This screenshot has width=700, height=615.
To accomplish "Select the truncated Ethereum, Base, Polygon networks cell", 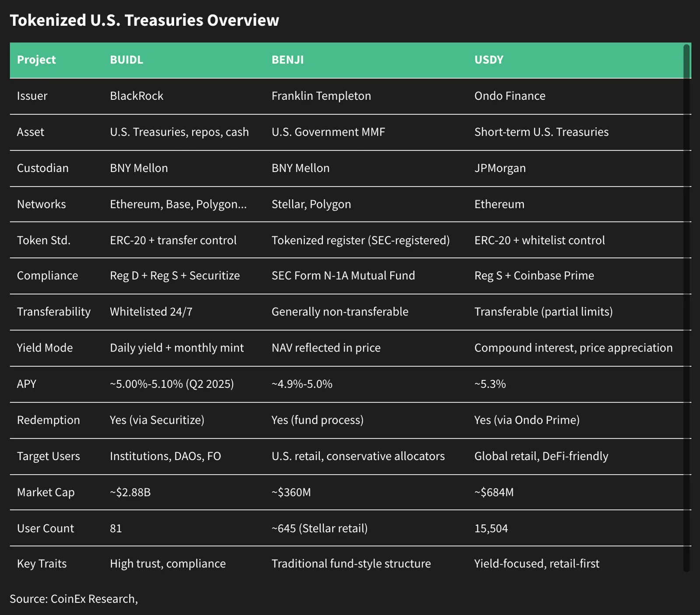I will coord(178,204).
